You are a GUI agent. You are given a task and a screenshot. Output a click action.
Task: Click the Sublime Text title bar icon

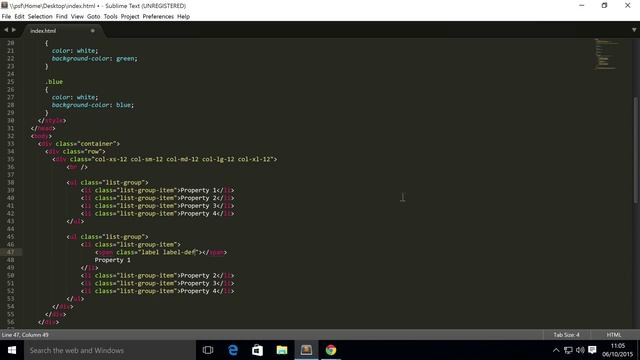point(4,5)
